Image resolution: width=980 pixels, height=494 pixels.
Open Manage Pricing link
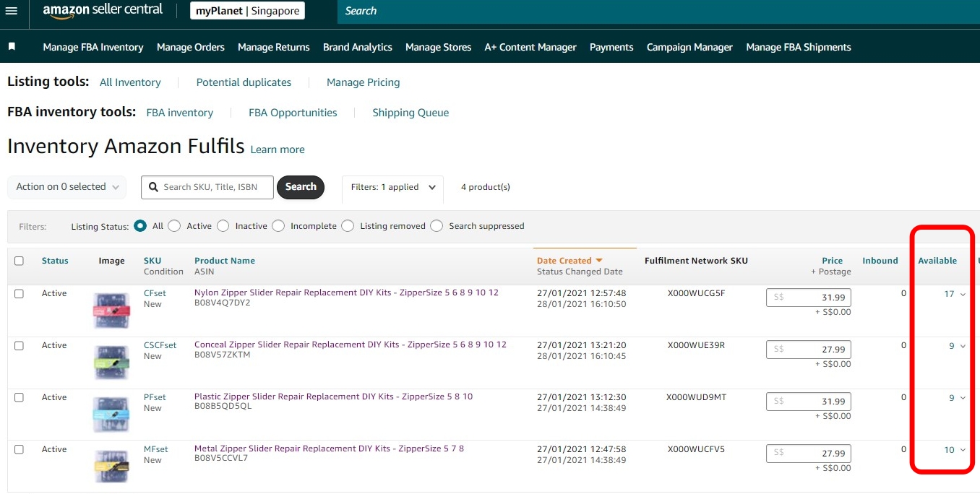point(363,82)
